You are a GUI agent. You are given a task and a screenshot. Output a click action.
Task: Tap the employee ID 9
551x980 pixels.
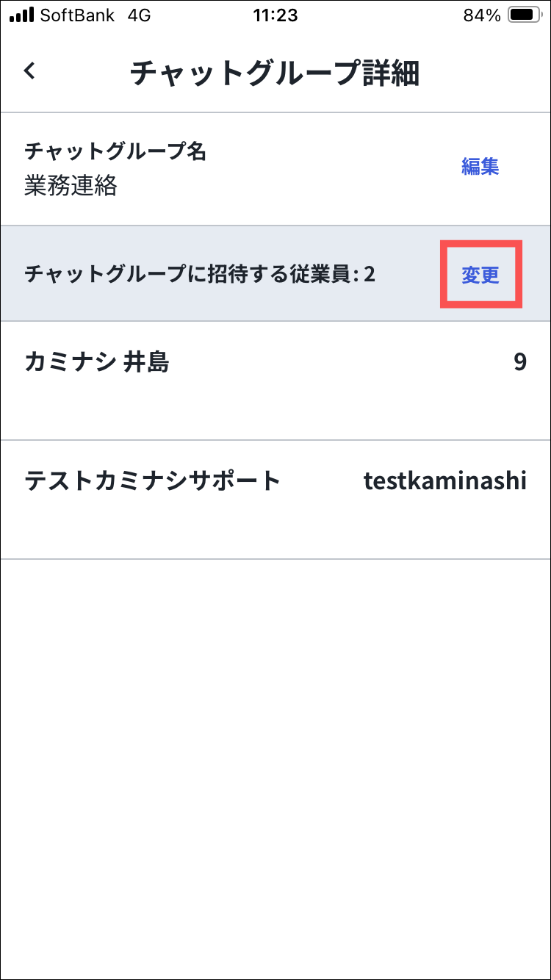click(x=519, y=362)
